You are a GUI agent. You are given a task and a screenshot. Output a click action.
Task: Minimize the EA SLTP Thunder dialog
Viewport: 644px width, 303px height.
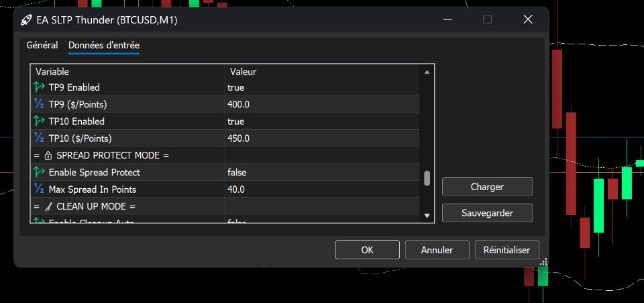(x=448, y=19)
